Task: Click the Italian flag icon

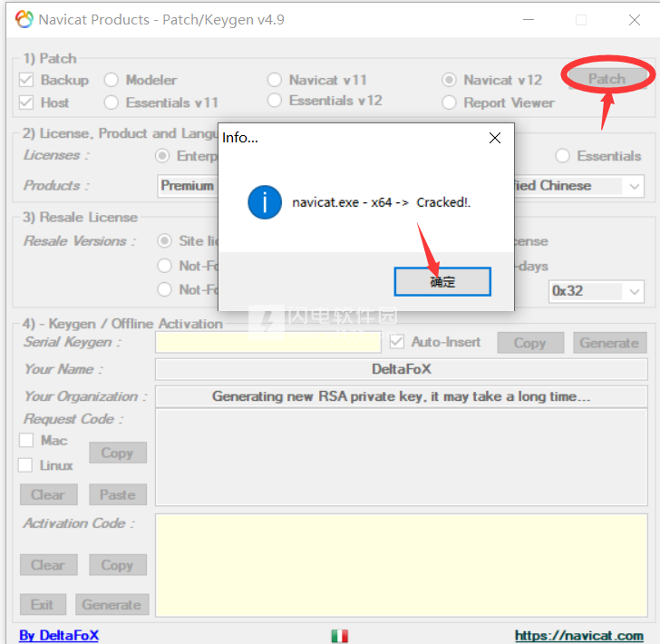Action: point(339,636)
